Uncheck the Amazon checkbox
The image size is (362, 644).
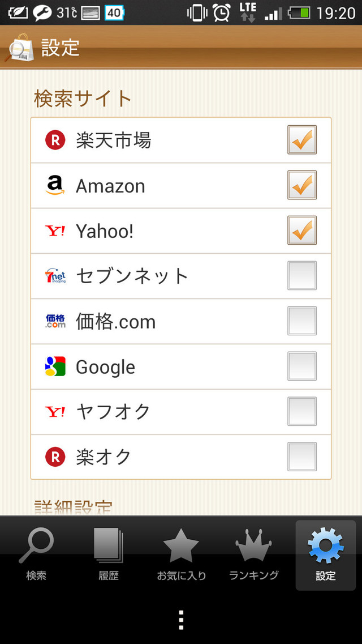click(x=302, y=185)
